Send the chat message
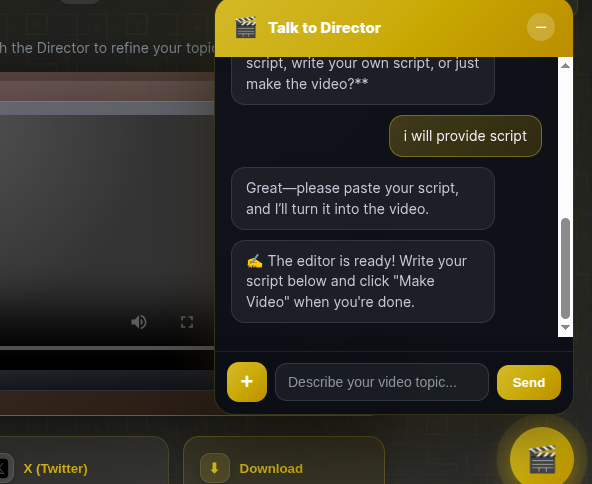This screenshot has height=484, width=592. click(529, 382)
